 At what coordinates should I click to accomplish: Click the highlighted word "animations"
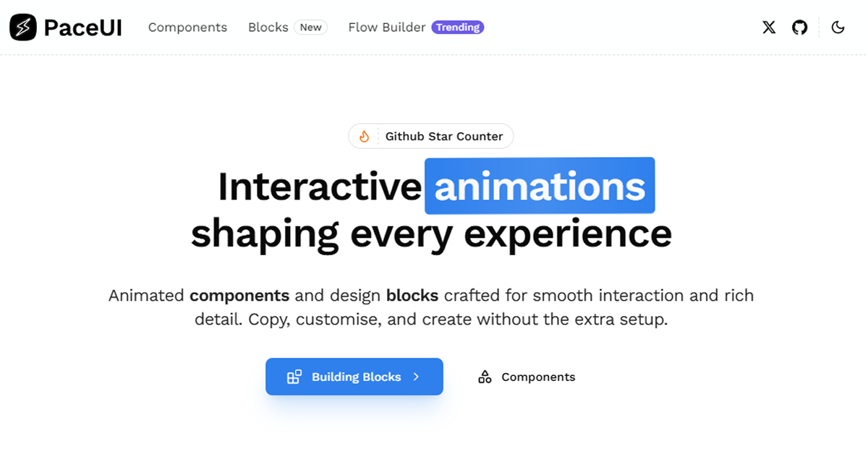click(x=540, y=186)
